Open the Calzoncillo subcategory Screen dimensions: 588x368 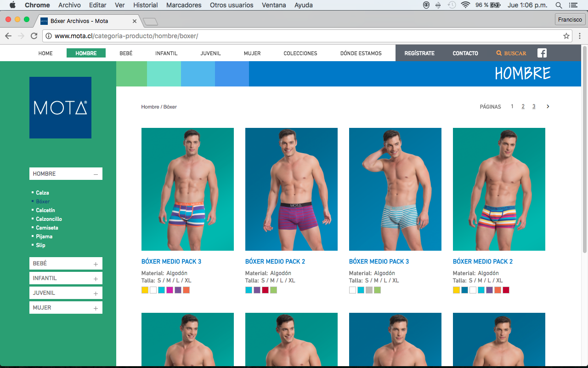[x=49, y=219]
